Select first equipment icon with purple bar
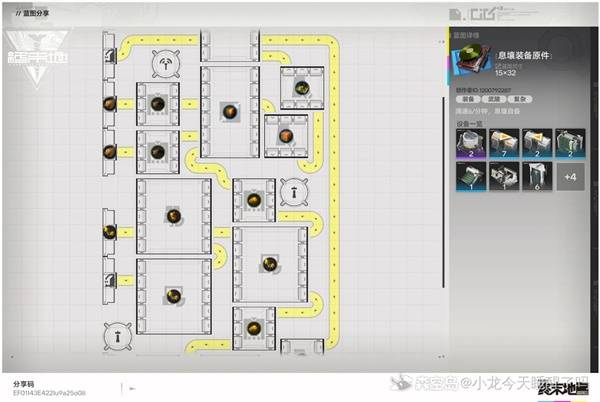 pyautogui.click(x=469, y=144)
